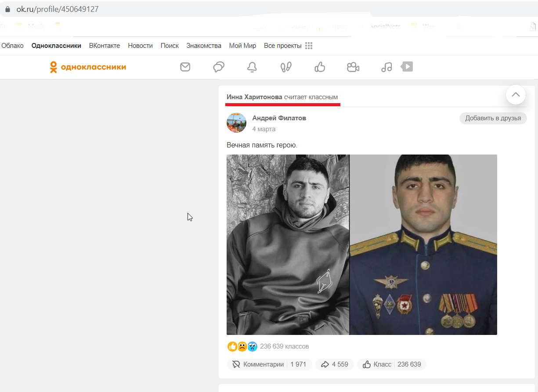Open the discussions speech bubble icon
The image size is (538, 392).
point(219,67)
